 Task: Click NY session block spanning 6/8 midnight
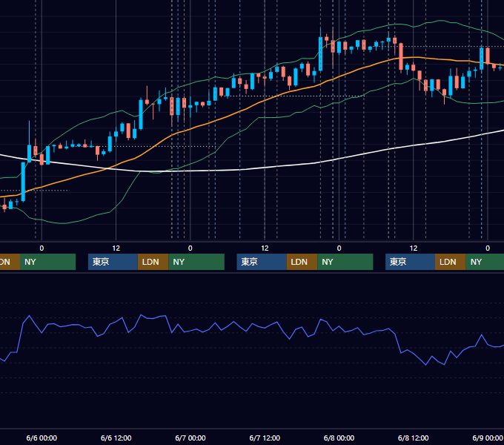coord(345,262)
